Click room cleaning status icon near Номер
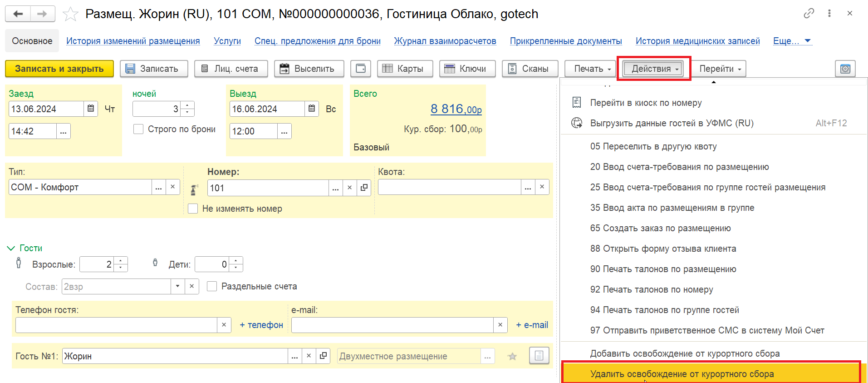This screenshot has width=868, height=383. 194,189
